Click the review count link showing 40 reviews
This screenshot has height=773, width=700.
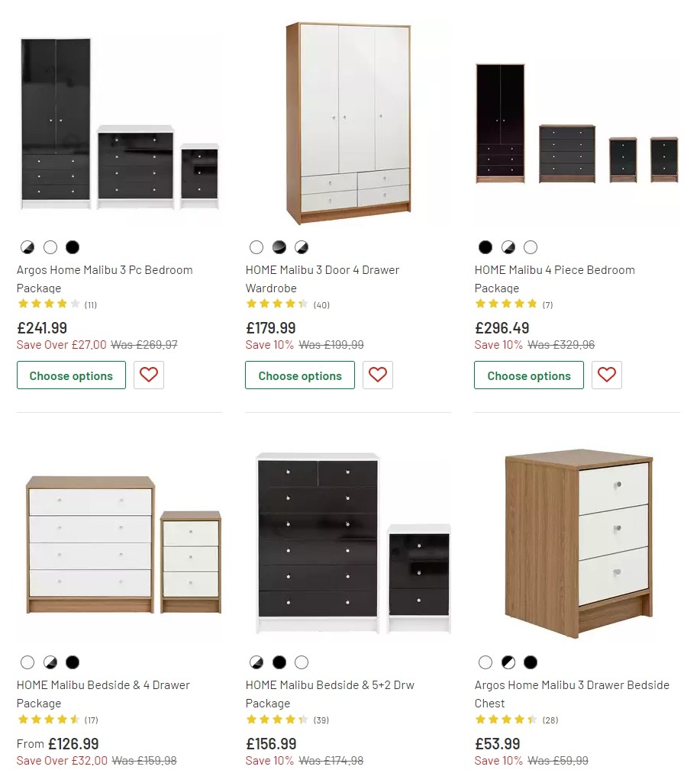pyautogui.click(x=321, y=304)
